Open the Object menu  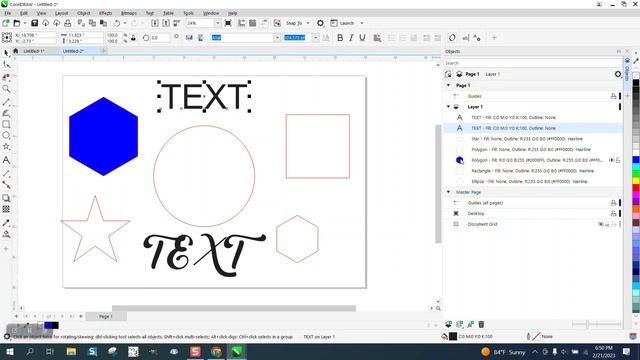coord(84,13)
